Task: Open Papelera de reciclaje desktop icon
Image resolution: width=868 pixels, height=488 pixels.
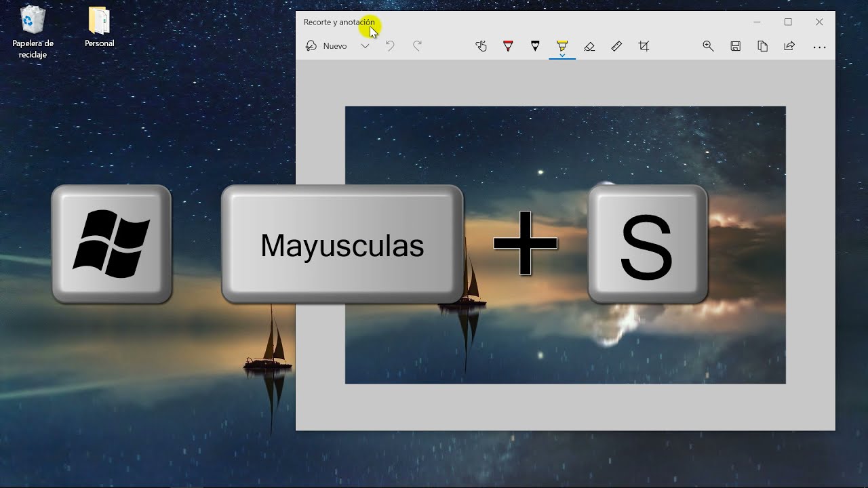Action: click(33, 32)
